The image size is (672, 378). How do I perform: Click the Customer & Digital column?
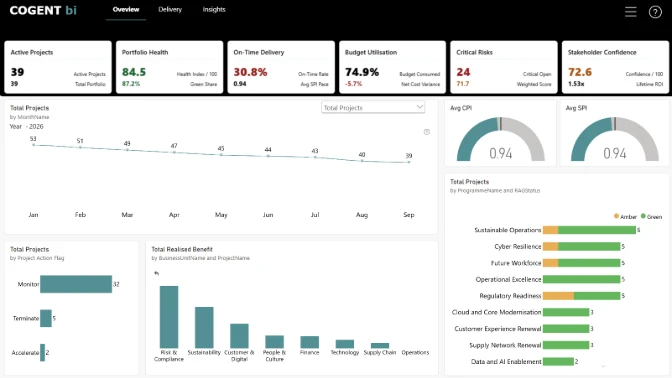tap(239, 336)
